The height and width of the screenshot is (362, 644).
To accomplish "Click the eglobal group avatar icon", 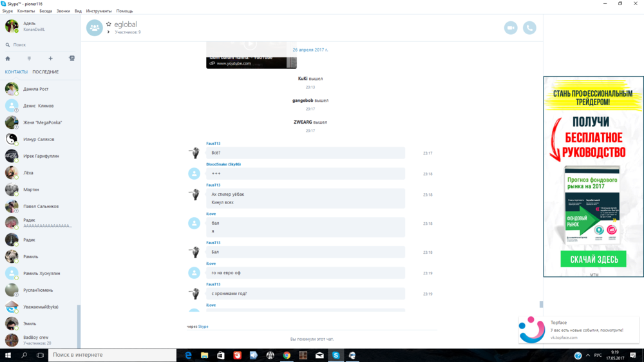I will pos(95,28).
